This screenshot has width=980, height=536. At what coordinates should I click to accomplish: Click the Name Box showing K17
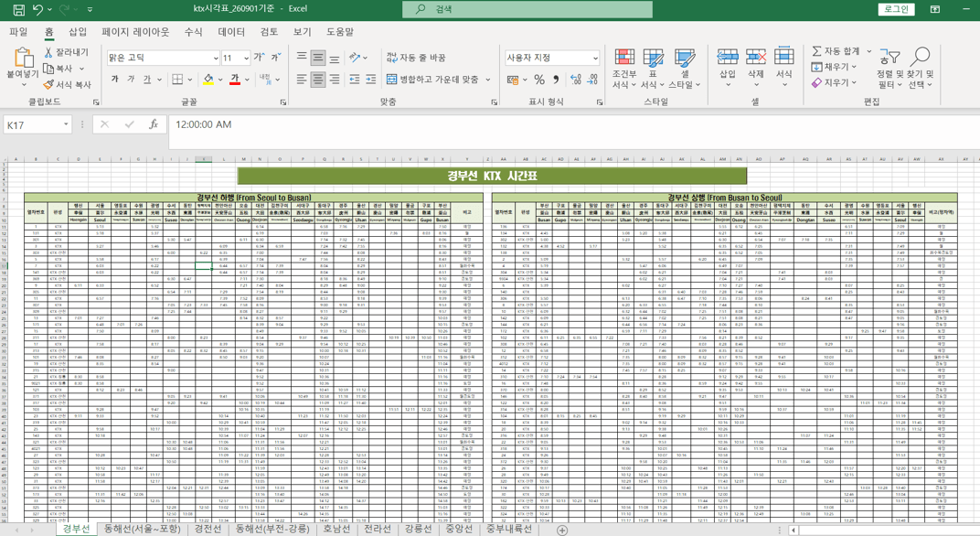coord(37,124)
